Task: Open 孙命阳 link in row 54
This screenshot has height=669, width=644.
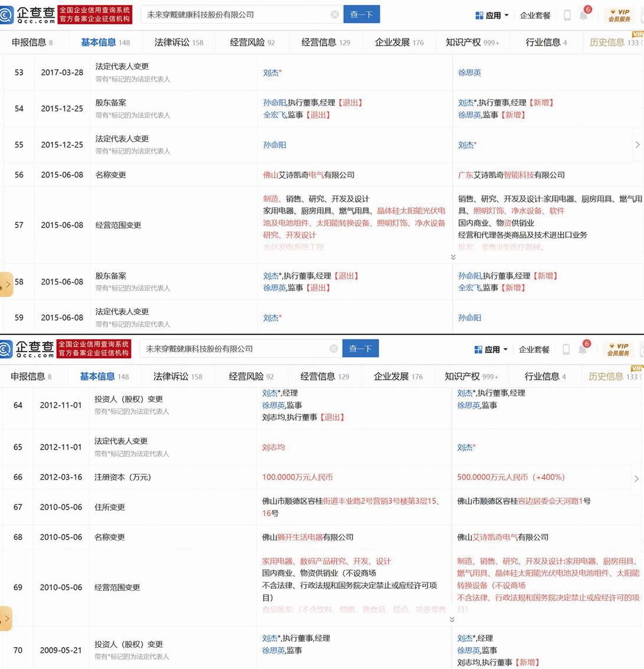Action: 274,103
